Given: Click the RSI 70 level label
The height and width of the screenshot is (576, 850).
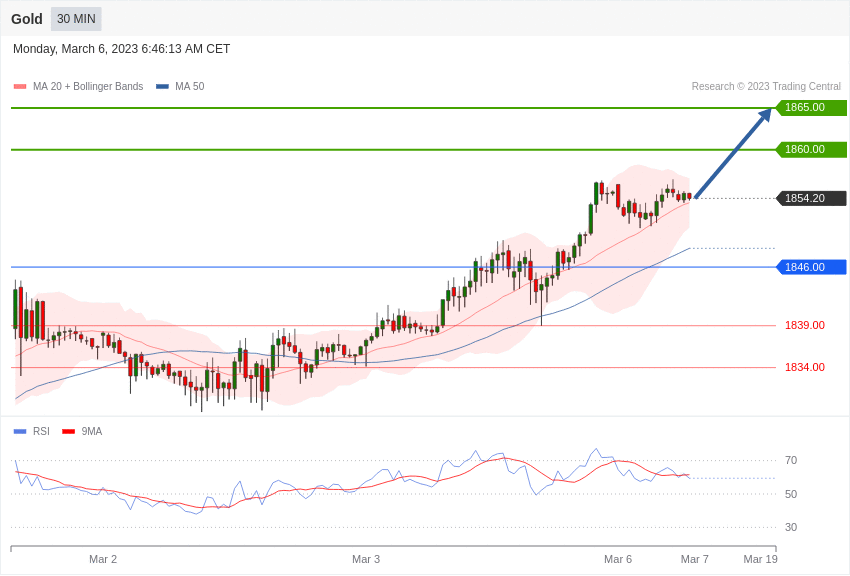Looking at the screenshot, I should 791,461.
